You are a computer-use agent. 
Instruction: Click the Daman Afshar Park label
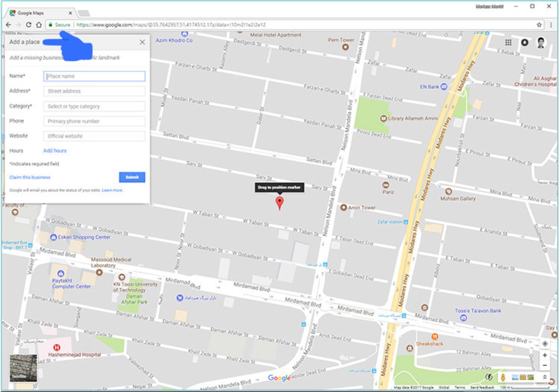(134, 299)
